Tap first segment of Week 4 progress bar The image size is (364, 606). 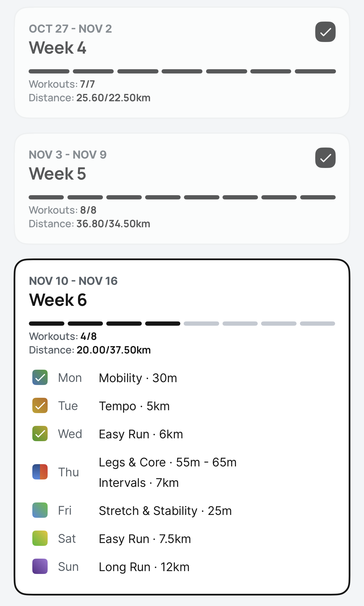pos(49,71)
